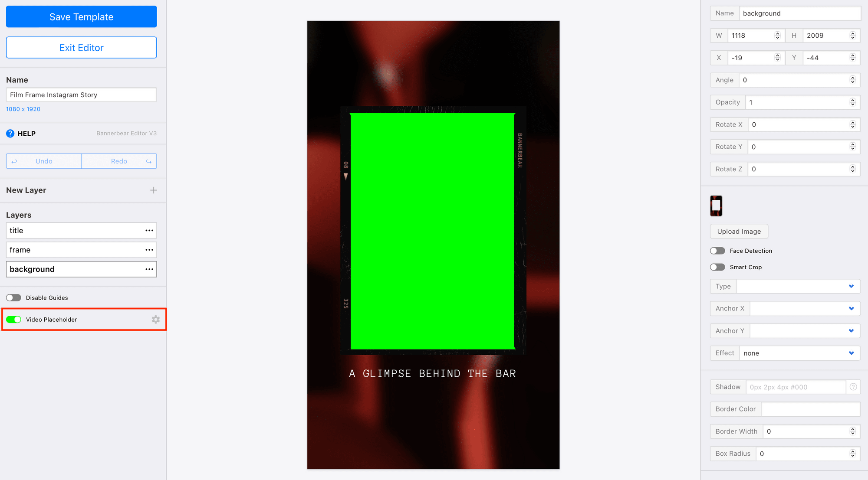
Task: Click the Add New Layer plus button
Action: point(152,190)
